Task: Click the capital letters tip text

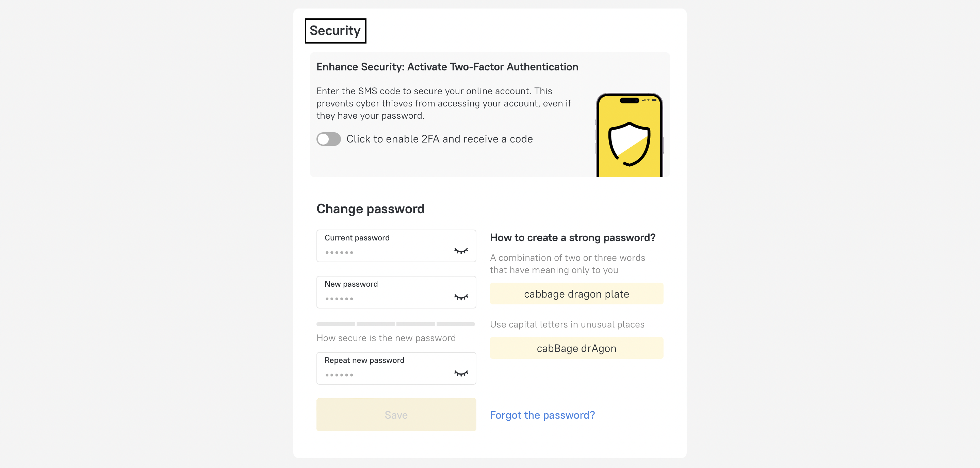Action: click(x=567, y=324)
